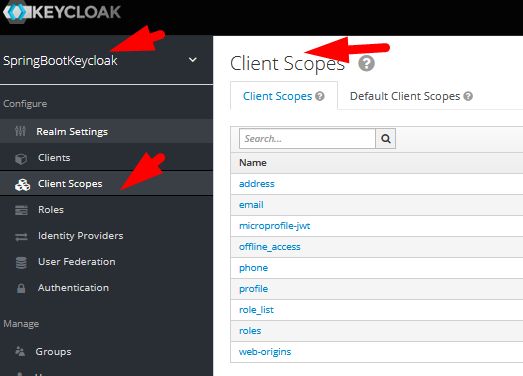Open the offline_access client scope
This screenshot has width=523, height=376.
[270, 247]
